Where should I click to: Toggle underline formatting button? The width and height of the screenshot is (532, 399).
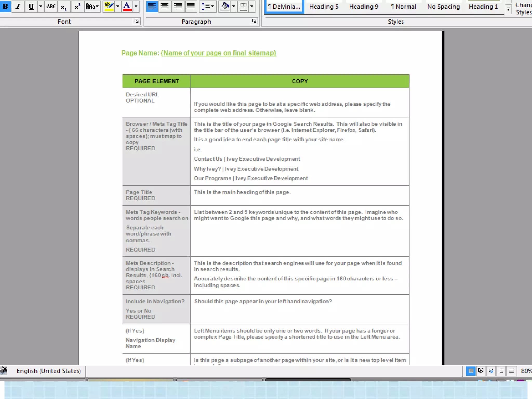(x=31, y=6)
